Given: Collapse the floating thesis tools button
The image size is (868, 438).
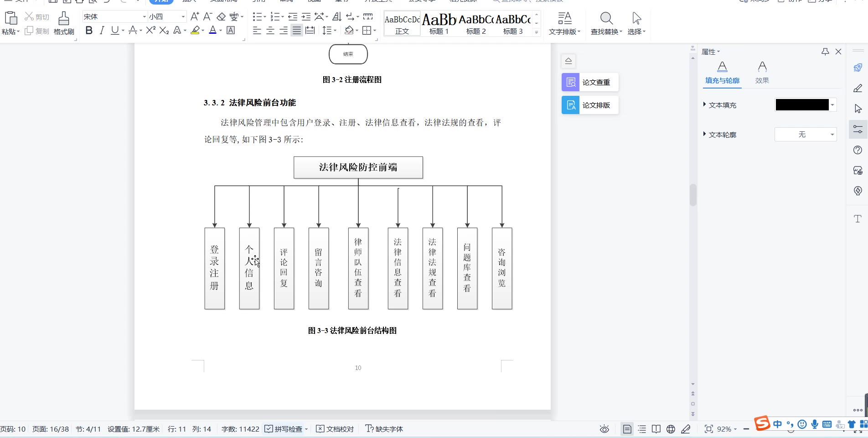Looking at the screenshot, I should [568, 61].
